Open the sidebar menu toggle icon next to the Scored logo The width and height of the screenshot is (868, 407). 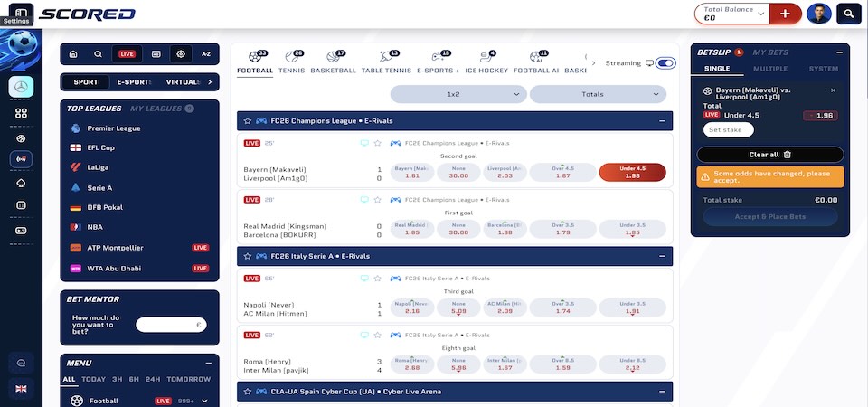(x=21, y=12)
